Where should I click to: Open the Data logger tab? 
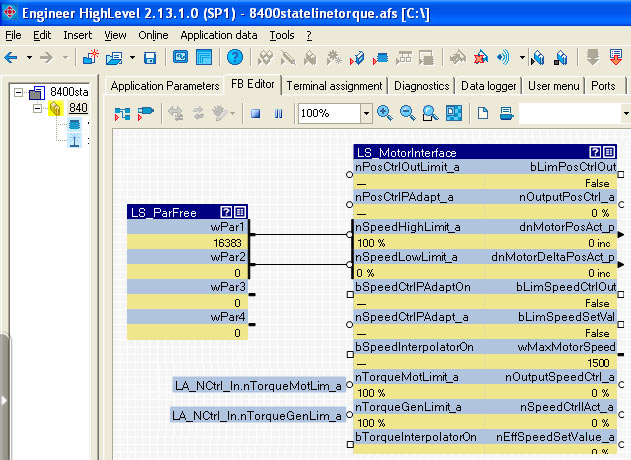(x=488, y=86)
